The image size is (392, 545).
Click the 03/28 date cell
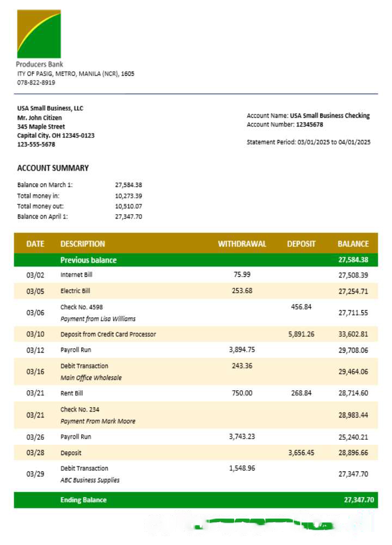pyautogui.click(x=35, y=453)
